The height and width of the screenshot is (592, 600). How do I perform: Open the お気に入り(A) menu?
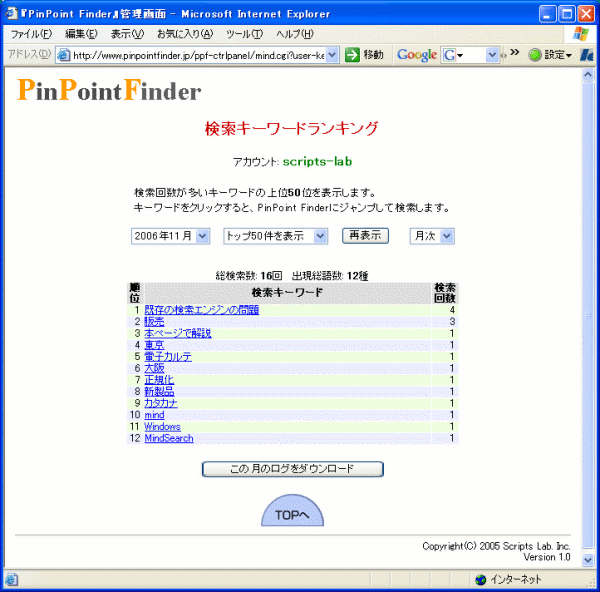click(185, 34)
